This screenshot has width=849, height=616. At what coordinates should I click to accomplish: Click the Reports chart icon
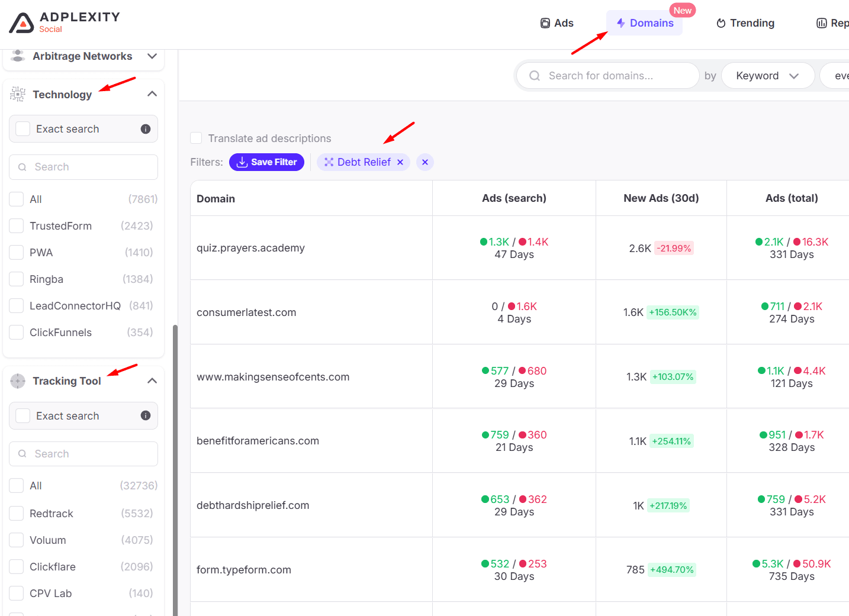[x=822, y=23]
